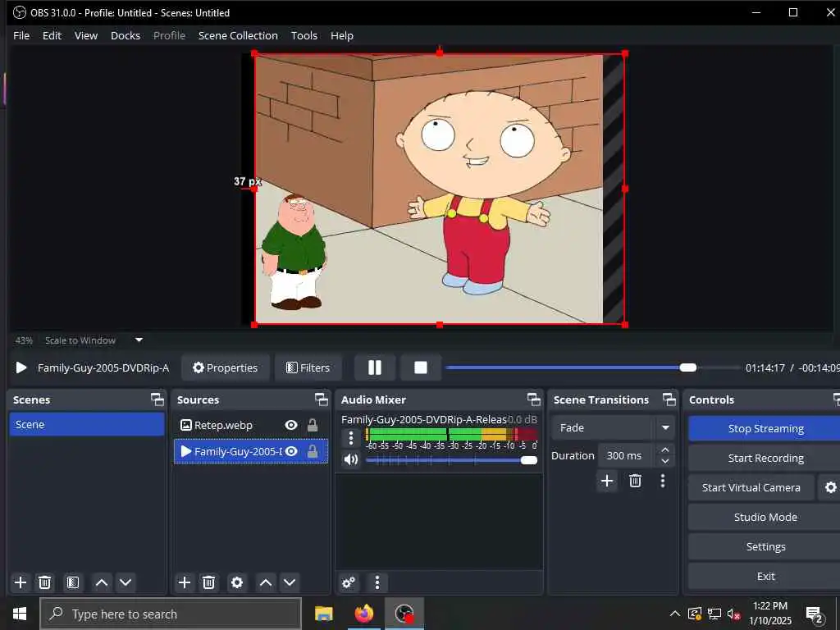
Task: Remove transition with trash icon
Action: click(636, 481)
